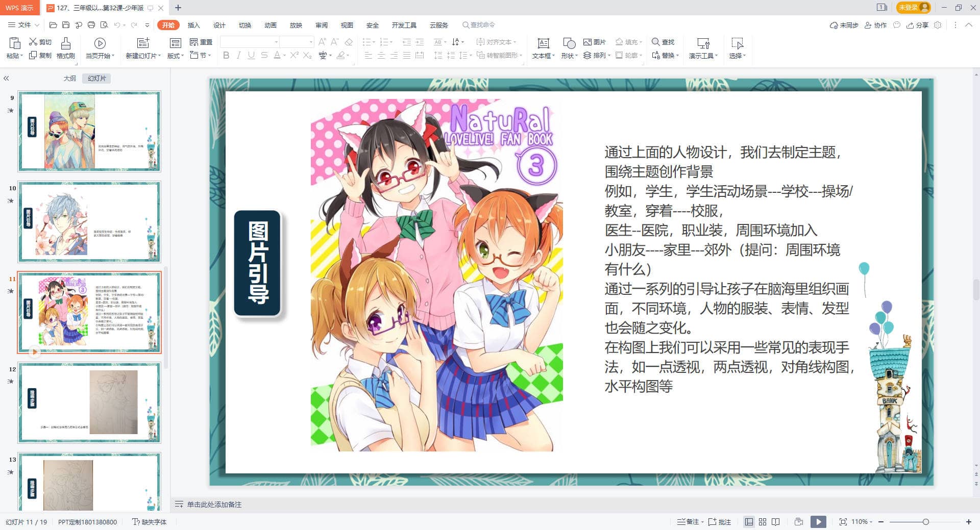Click the Reset (重置) slide icon

(194, 42)
